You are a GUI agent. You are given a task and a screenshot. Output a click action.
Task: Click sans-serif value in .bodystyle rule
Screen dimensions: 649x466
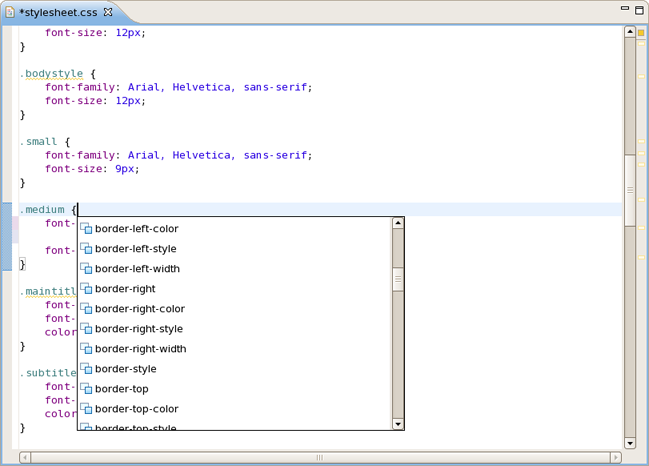point(275,87)
